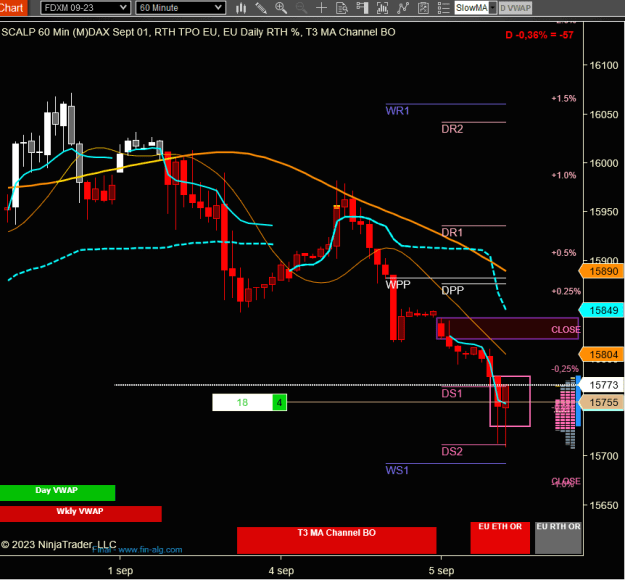Image resolution: width=625 pixels, height=580 pixels.
Task: Click the DR1 pivot label
Action: pos(452,233)
